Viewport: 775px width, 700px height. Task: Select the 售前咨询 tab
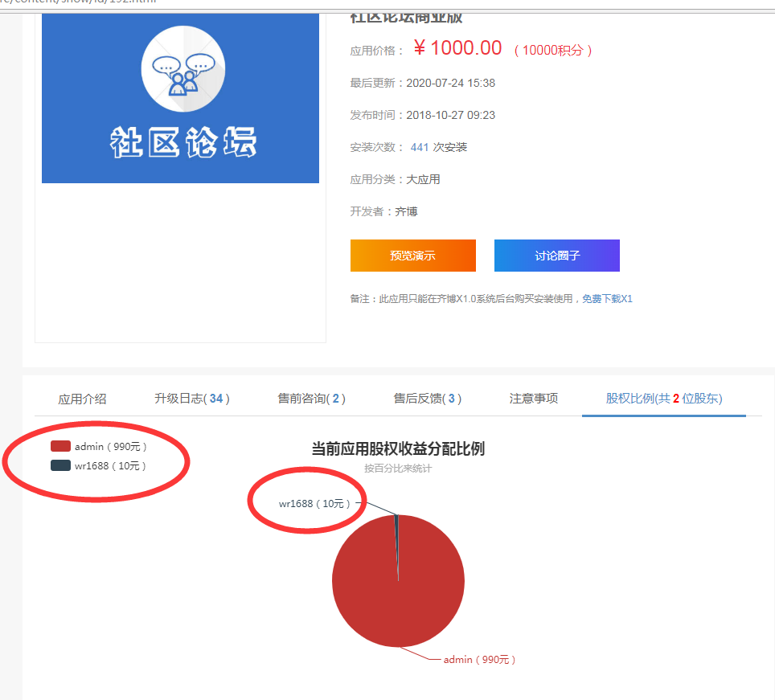click(312, 399)
